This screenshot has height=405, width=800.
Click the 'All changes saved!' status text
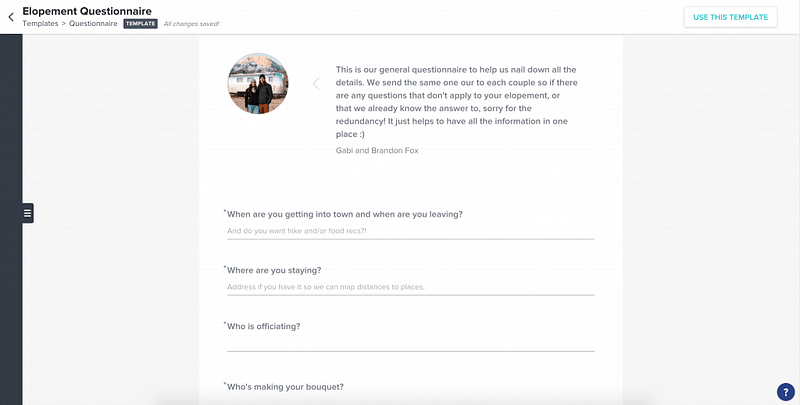[x=190, y=23]
